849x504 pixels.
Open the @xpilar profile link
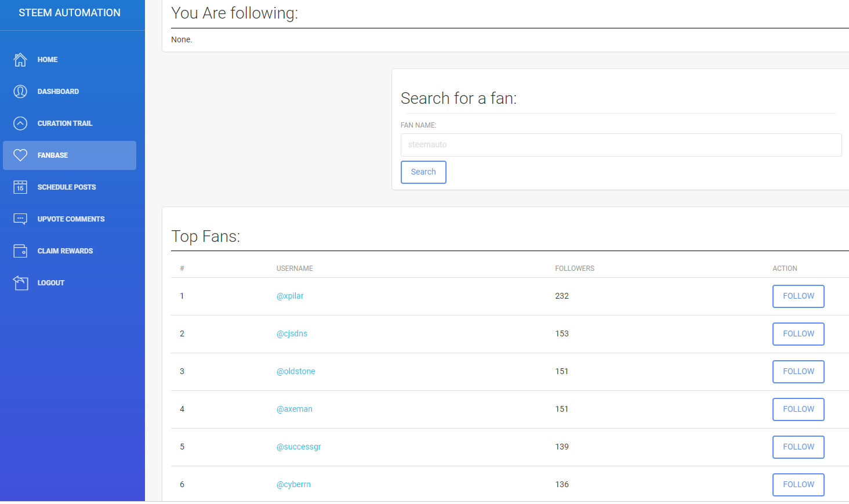click(x=290, y=296)
